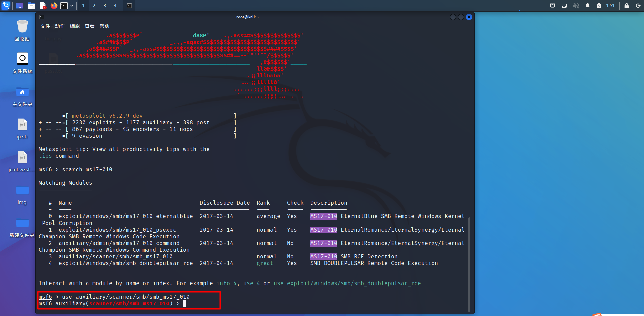This screenshot has width=644, height=316.
Task: Open the Kali applications menu
Action: click(6, 5)
